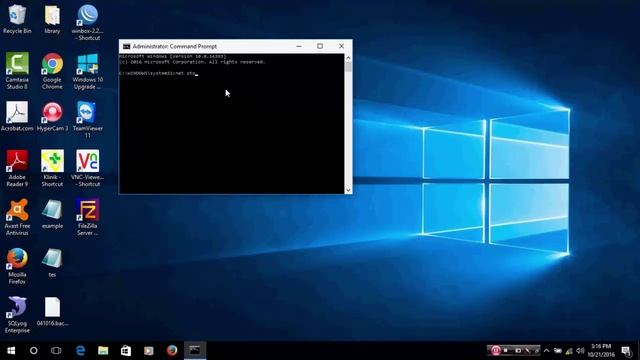The width and height of the screenshot is (640, 360).
Task: Select the 041016.bac file icon
Action: [x=52, y=311]
